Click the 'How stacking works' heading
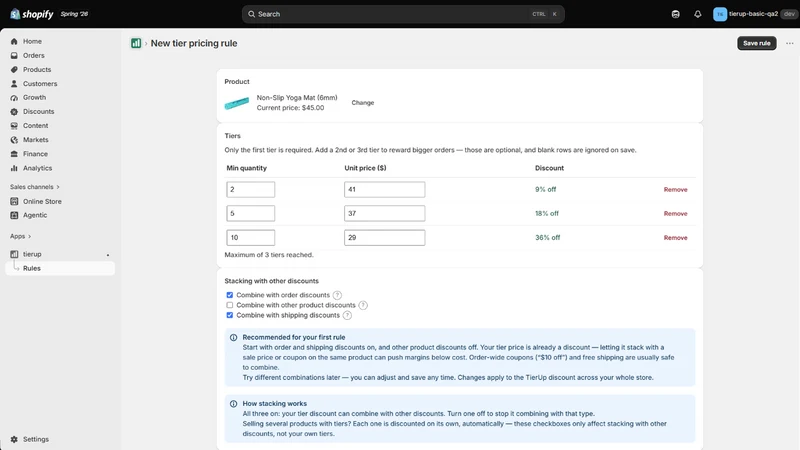This screenshot has width=800, height=450. 274,404
